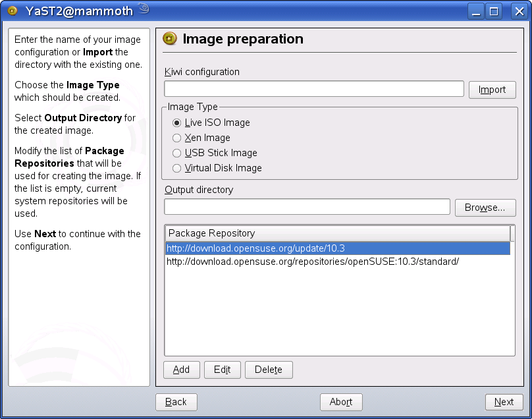Image resolution: width=532 pixels, height=419 pixels.
Task: Click the Package Repository column header
Action: tap(338, 233)
